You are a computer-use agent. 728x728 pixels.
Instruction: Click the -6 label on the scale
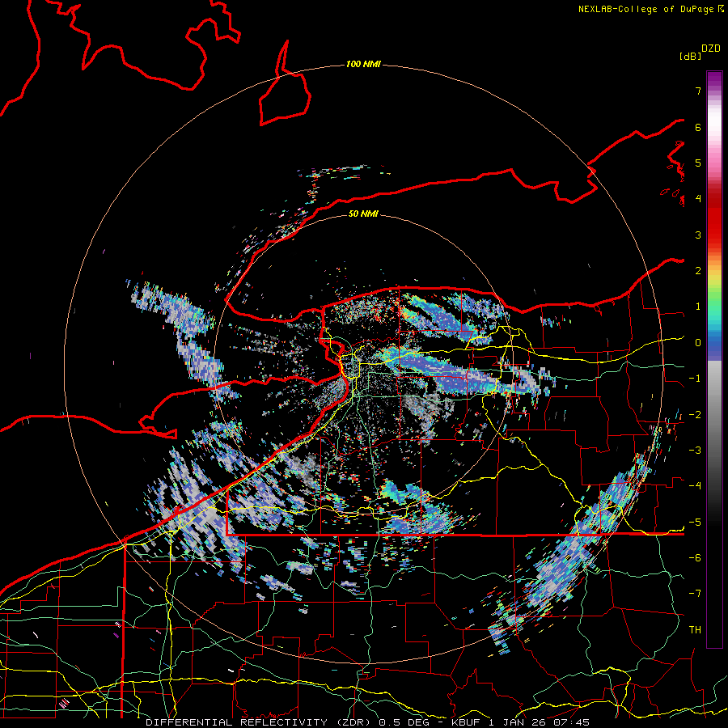[695, 557]
